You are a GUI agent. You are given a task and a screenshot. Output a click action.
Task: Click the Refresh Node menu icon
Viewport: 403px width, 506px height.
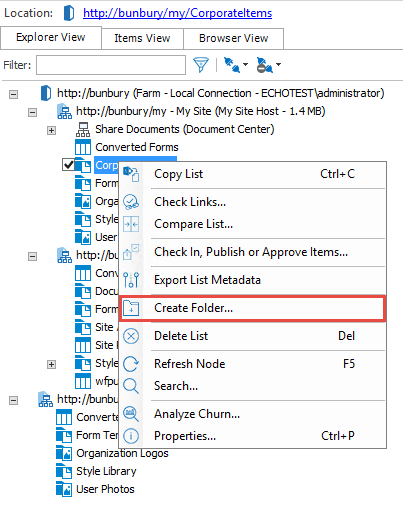click(131, 364)
